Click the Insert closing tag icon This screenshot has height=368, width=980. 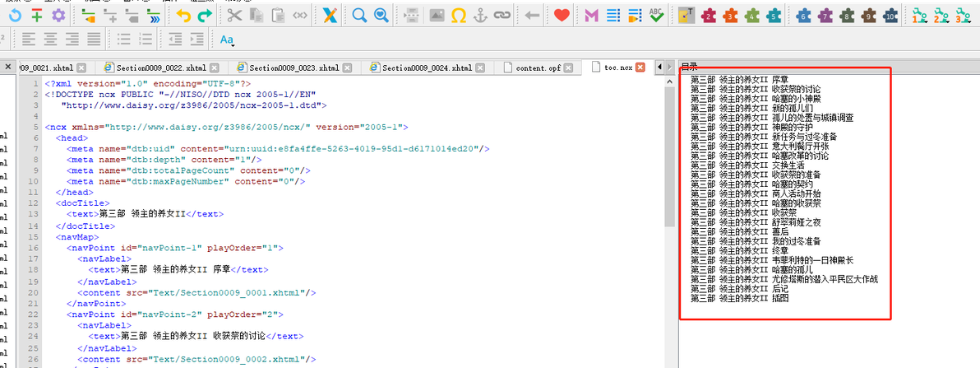point(300,16)
